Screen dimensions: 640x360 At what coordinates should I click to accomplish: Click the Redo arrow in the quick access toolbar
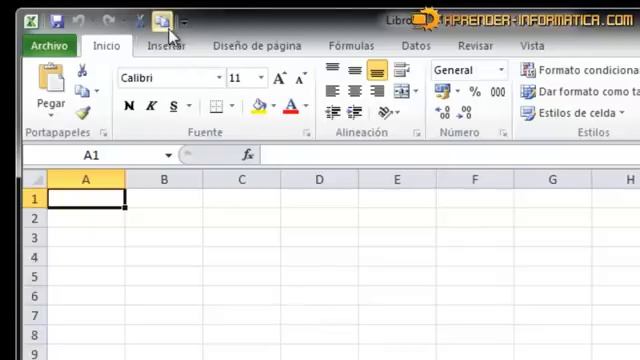pos(109,20)
